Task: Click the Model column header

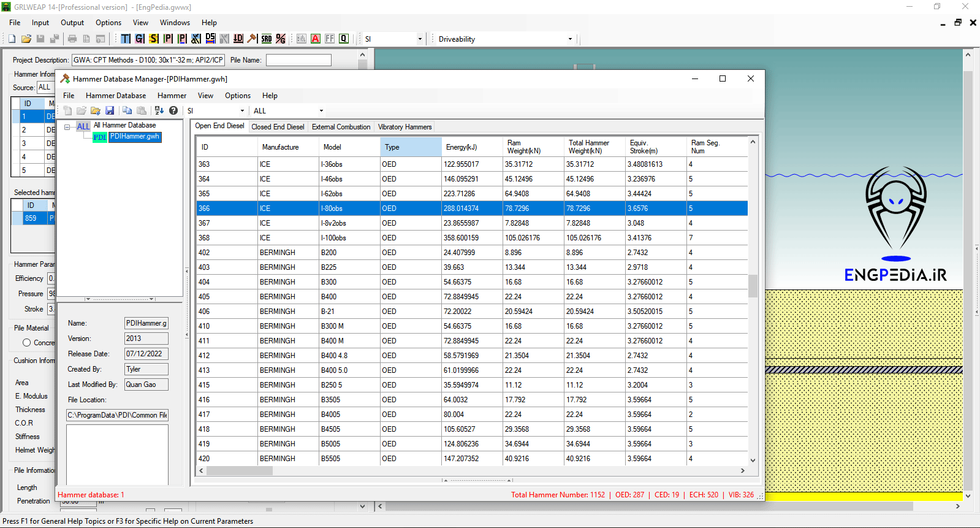Action: [x=349, y=147]
